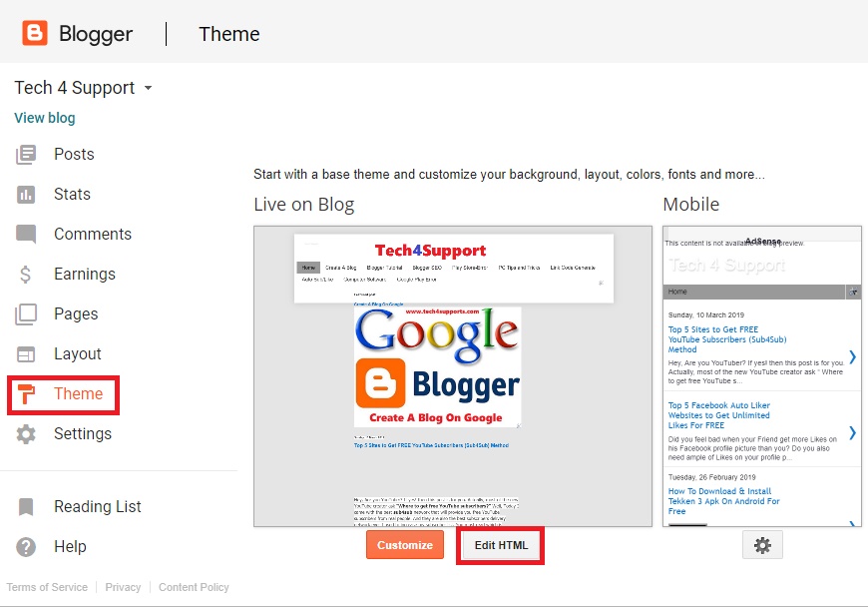Open mobile theme gear settings button

[x=762, y=545]
